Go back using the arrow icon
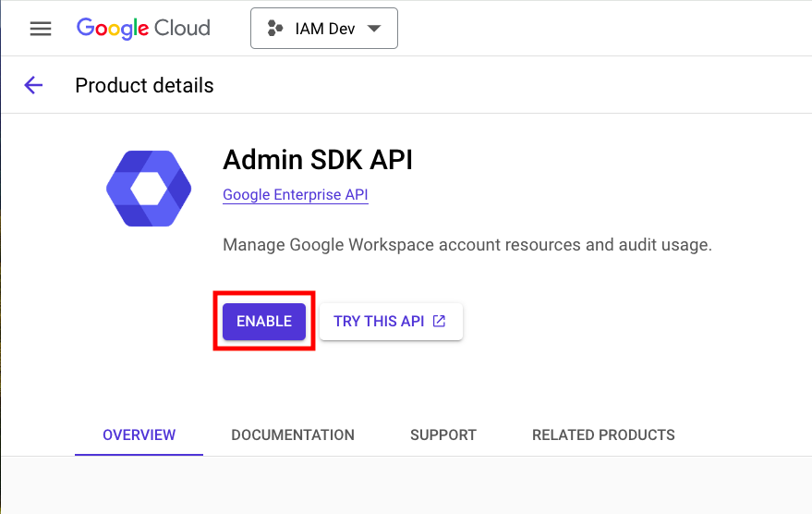The image size is (812, 514). (x=33, y=85)
